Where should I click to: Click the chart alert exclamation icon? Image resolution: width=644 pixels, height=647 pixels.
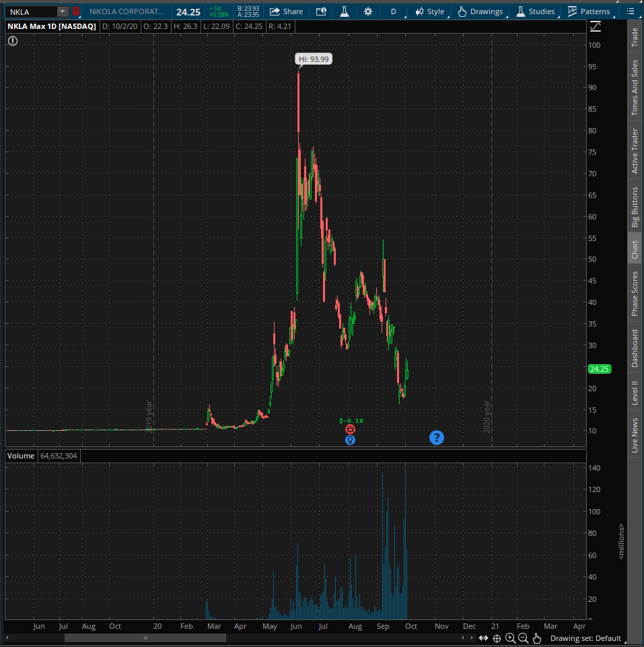click(x=13, y=41)
